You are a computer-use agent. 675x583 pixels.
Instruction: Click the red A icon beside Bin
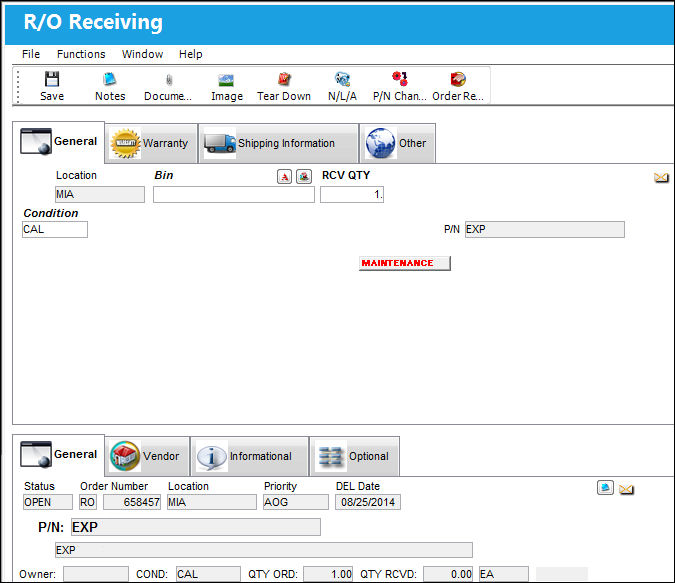(x=284, y=176)
